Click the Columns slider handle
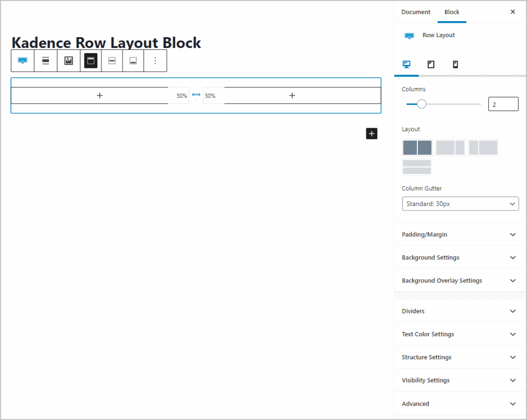Screen dimensions: 527x420 pos(421,104)
